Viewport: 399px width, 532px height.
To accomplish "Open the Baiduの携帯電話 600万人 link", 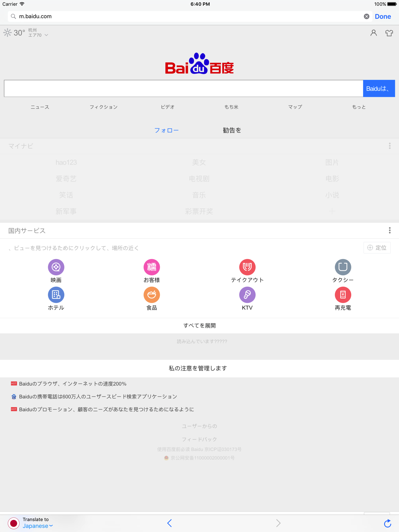I will coord(98,397).
